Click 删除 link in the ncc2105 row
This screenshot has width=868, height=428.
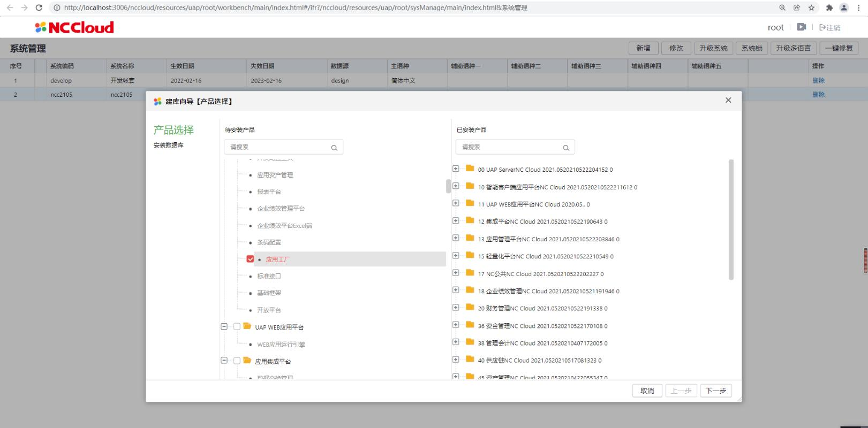(818, 94)
